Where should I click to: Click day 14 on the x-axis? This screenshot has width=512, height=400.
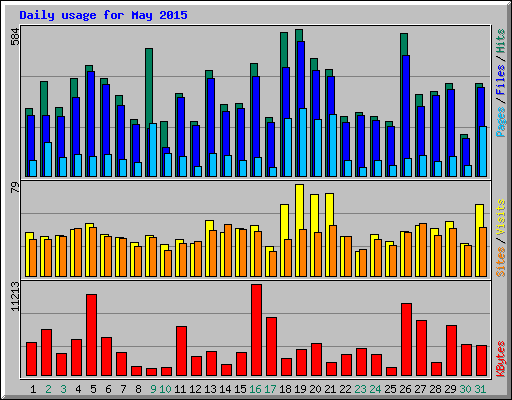coord(225,389)
